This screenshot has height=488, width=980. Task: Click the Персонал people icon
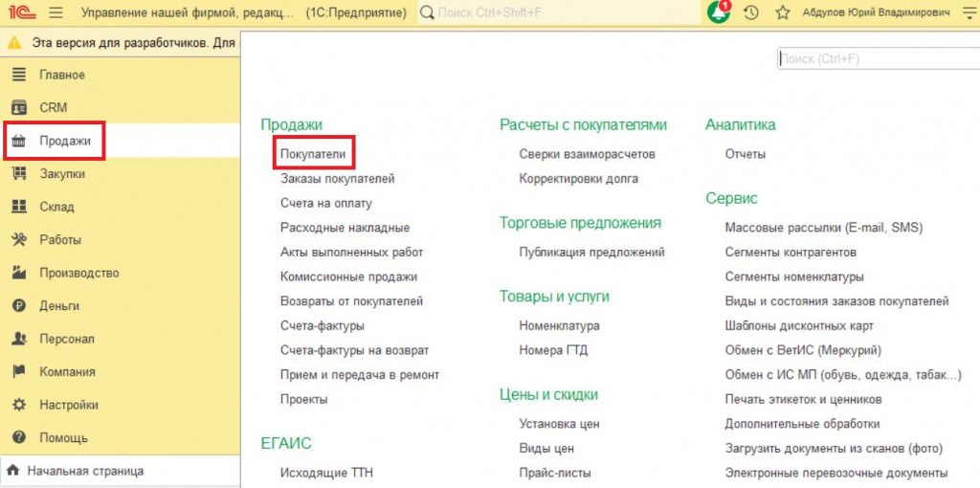tap(19, 340)
